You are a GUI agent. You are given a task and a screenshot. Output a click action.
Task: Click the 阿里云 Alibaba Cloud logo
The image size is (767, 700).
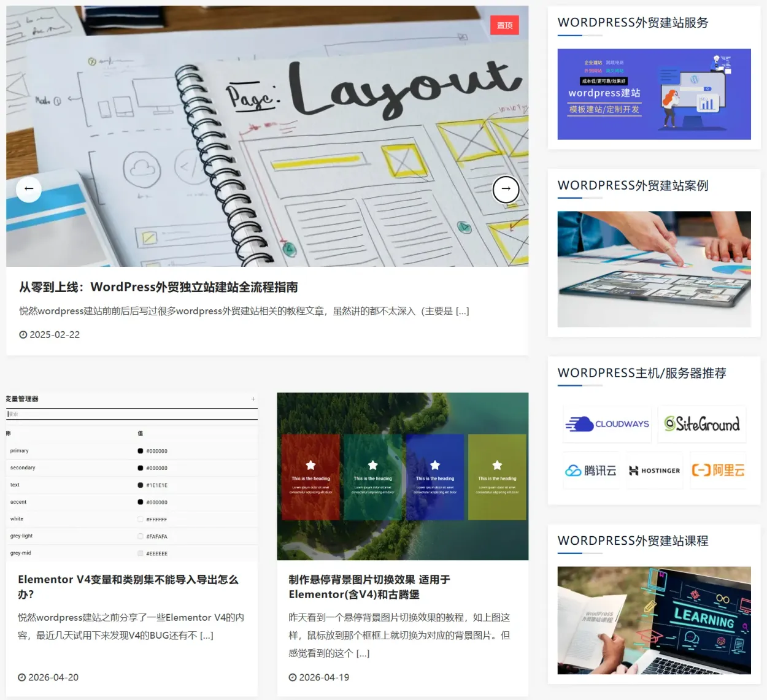point(717,470)
